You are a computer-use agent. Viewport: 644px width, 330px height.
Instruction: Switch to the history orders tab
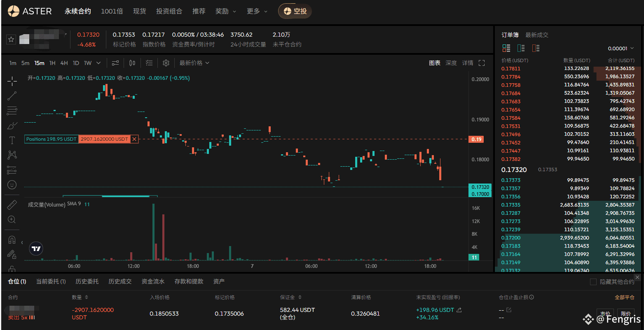click(87, 281)
